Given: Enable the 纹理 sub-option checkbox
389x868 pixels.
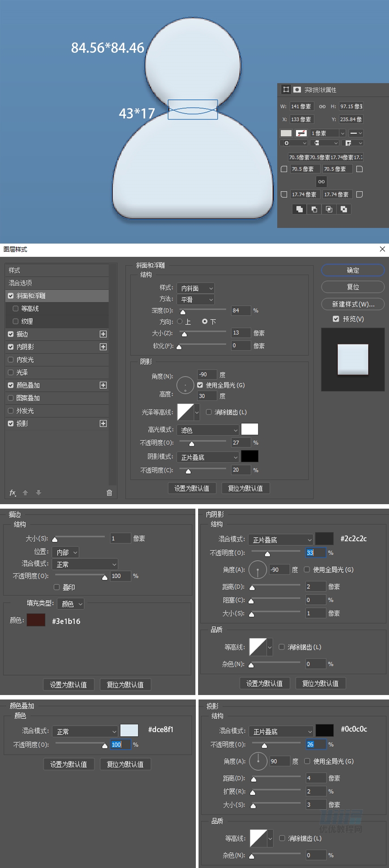Looking at the screenshot, I should tap(16, 321).
